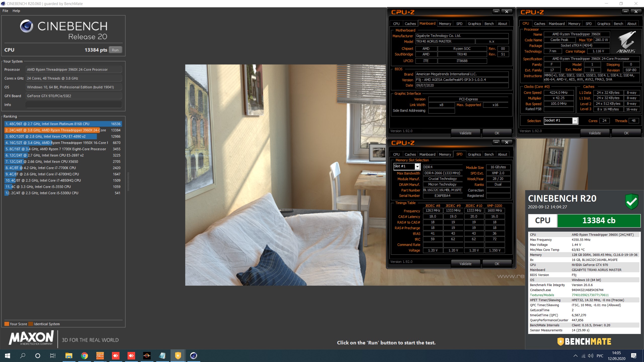Select the BenchMate shield taskbar icon
This screenshot has height=362, width=644.
tap(178, 355)
